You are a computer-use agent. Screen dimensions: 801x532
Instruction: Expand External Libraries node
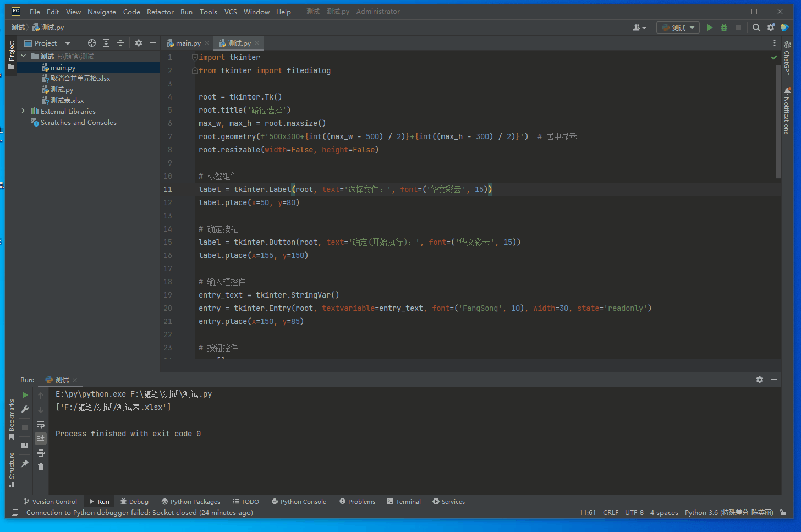pos(24,111)
